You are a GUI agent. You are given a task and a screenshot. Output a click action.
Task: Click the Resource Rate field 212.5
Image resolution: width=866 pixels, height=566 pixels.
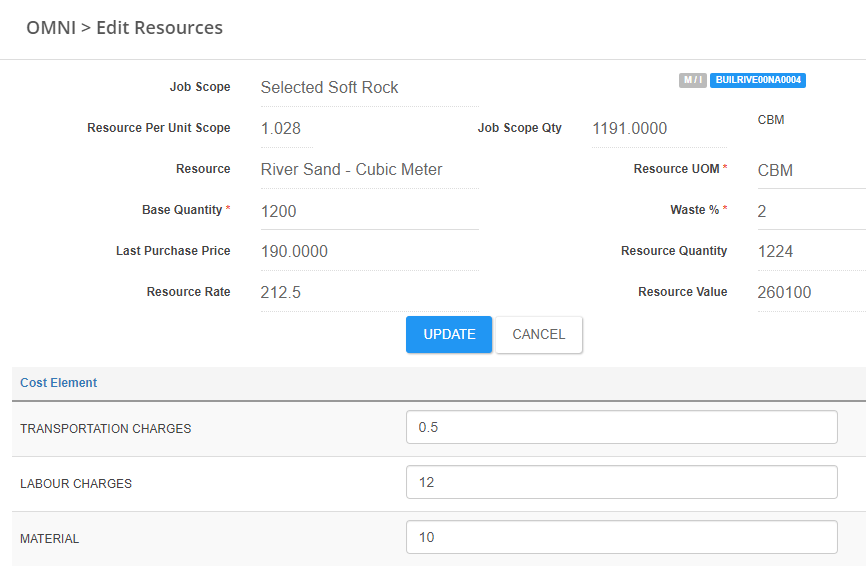point(368,293)
